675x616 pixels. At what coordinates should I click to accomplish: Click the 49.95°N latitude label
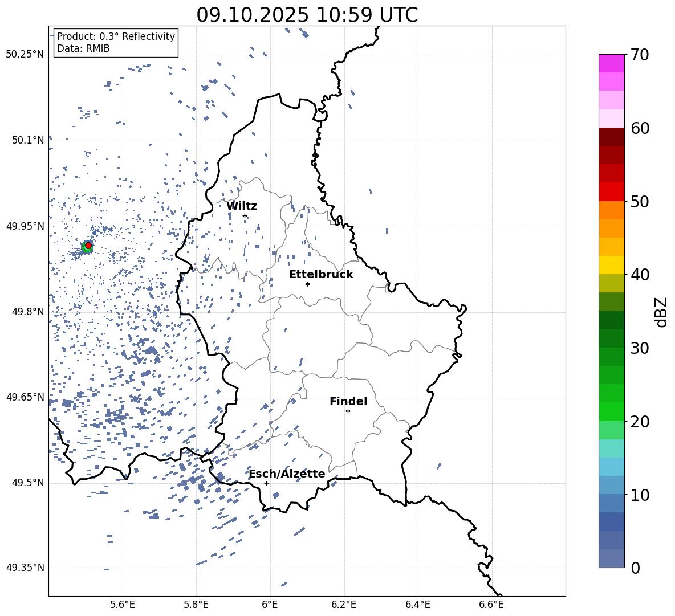25,226
